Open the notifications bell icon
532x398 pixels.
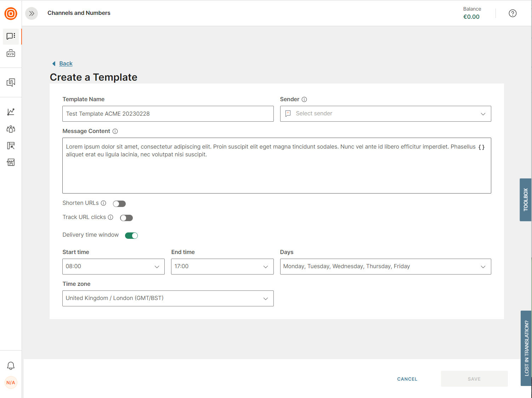coord(11,365)
